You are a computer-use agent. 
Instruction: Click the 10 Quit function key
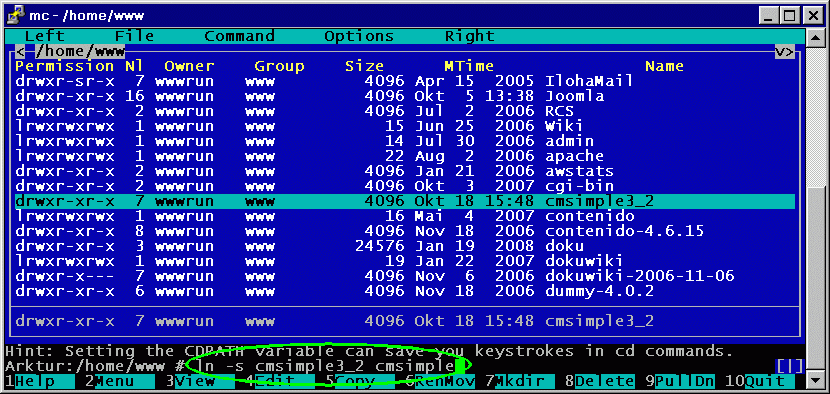[759, 381]
